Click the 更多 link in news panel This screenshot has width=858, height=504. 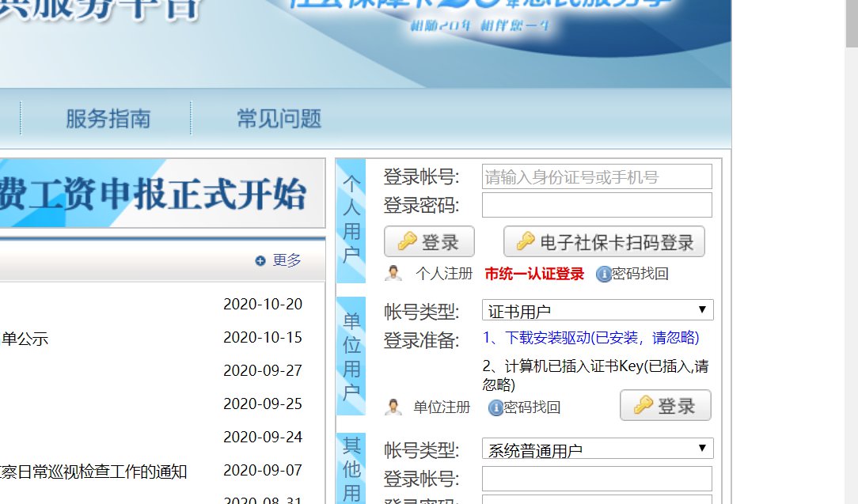[287, 260]
